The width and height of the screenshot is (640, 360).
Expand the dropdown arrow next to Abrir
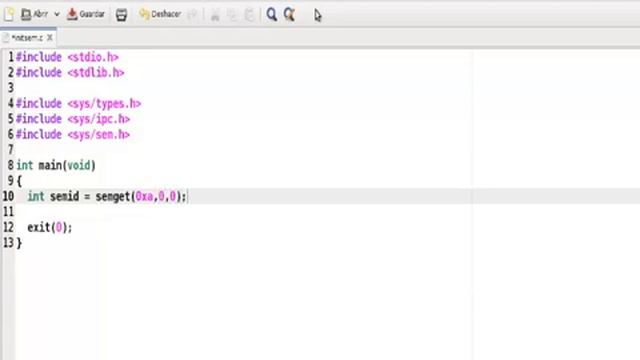[57, 14]
